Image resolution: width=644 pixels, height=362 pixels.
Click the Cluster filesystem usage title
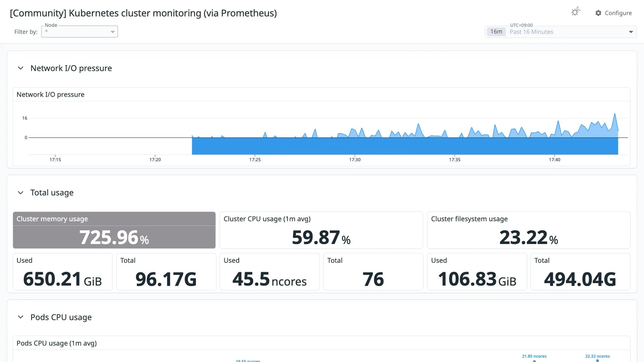point(469,219)
